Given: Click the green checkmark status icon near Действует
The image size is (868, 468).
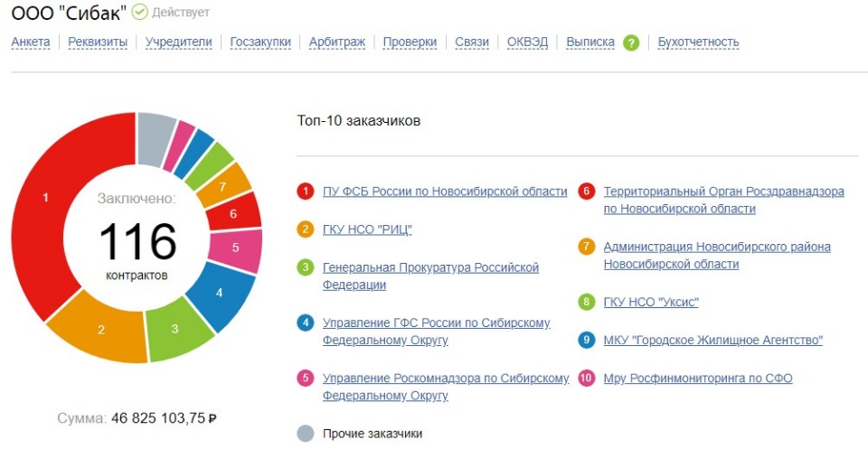Looking at the screenshot, I should [139, 12].
